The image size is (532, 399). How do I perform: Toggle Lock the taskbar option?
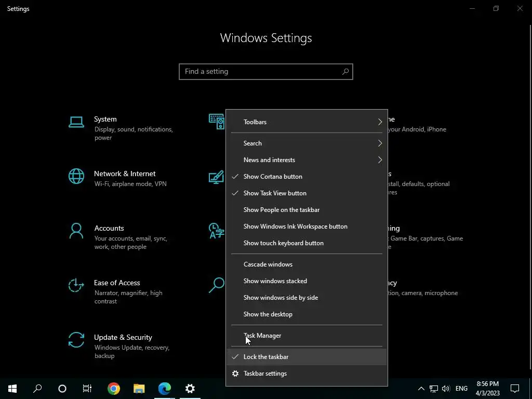(307, 357)
